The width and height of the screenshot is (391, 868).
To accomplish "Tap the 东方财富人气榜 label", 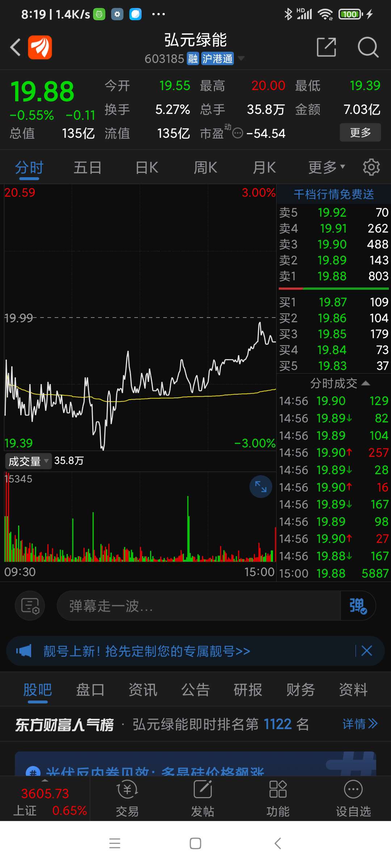I will click(x=64, y=724).
